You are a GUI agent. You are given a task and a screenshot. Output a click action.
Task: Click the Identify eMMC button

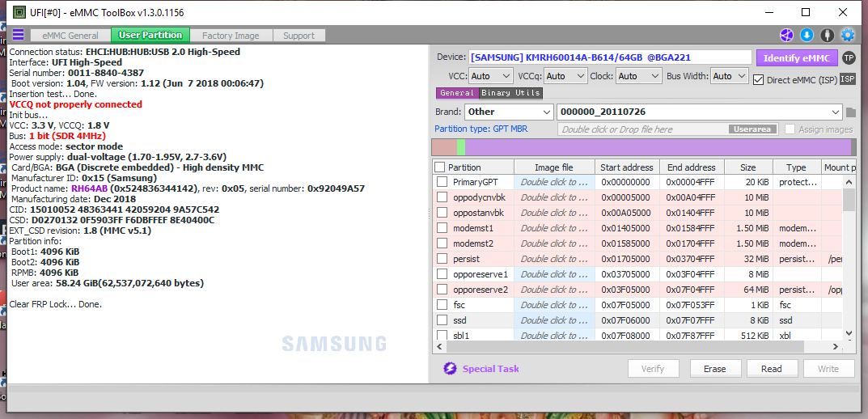pyautogui.click(x=797, y=57)
